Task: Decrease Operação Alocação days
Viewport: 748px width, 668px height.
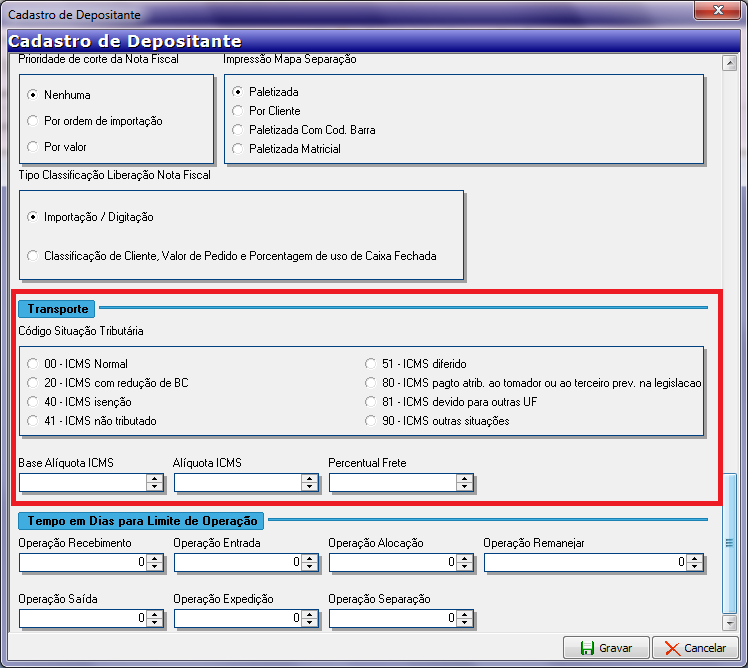Action: coord(464,567)
